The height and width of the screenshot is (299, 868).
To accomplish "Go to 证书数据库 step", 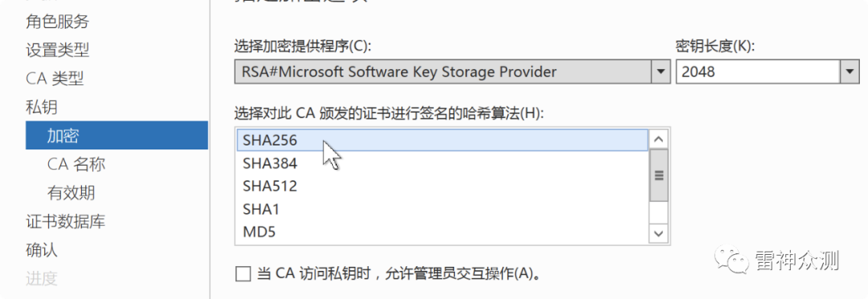I will (65, 222).
